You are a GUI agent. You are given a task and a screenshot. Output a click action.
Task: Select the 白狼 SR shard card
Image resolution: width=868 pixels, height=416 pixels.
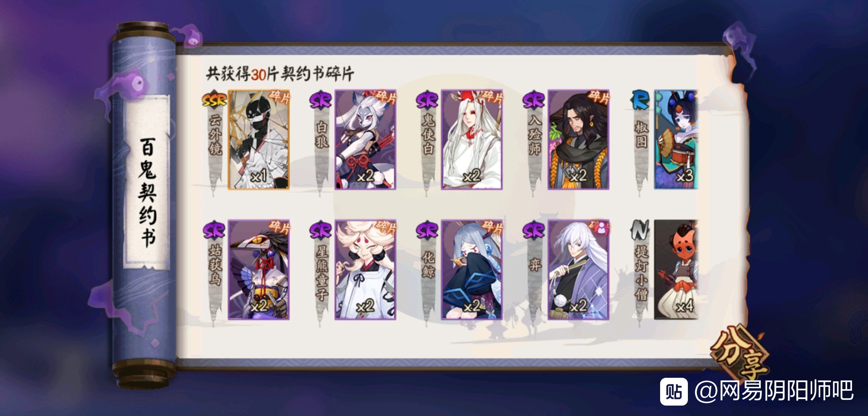tap(365, 140)
